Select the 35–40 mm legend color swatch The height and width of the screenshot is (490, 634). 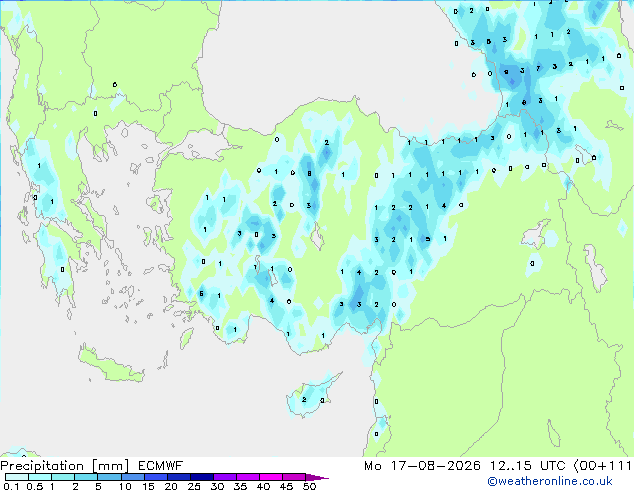click(247, 477)
